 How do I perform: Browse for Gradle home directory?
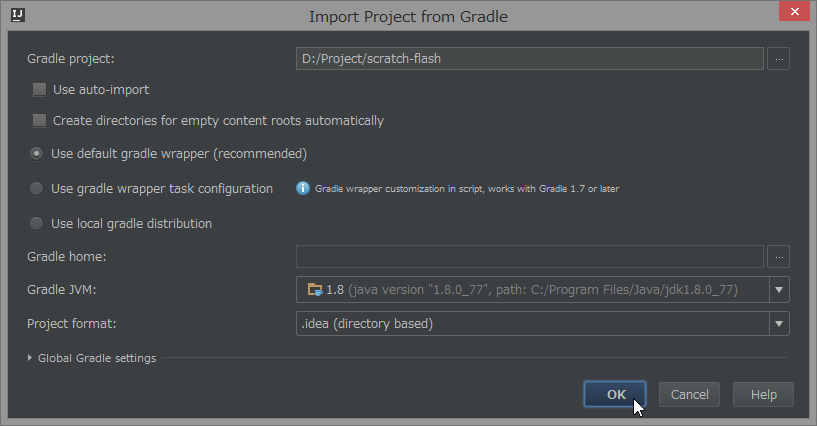point(779,257)
